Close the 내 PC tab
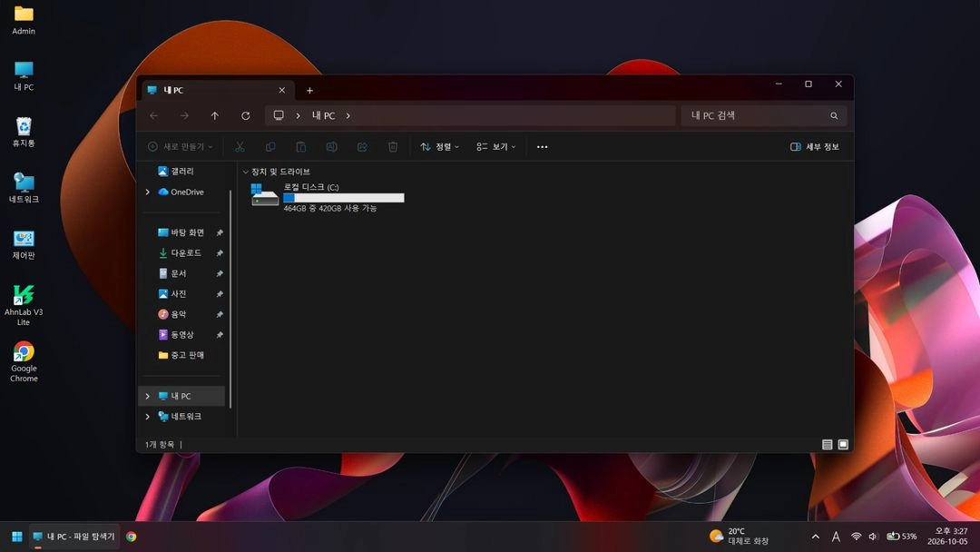 (282, 91)
